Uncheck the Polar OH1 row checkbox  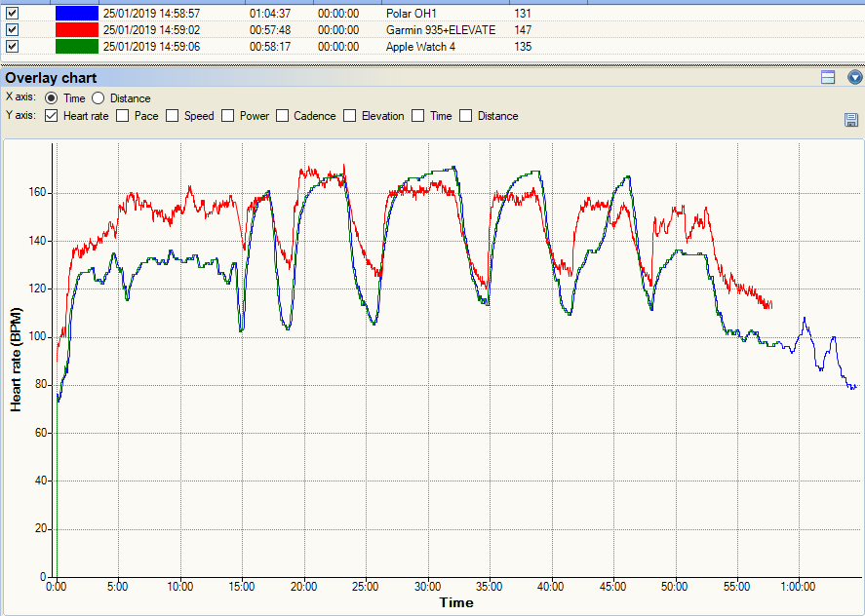[12, 14]
